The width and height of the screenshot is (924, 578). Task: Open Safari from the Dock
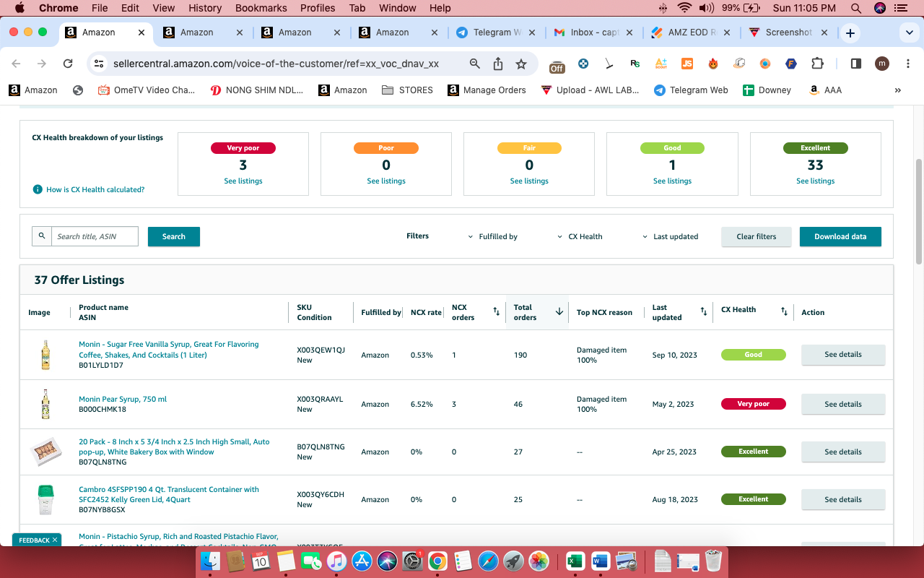point(488,561)
